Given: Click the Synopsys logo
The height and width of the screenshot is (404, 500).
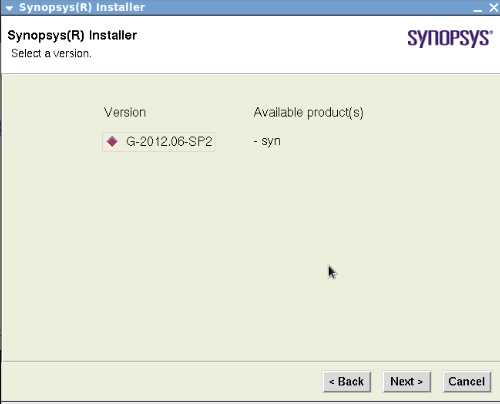Looking at the screenshot, I should coord(450,38).
